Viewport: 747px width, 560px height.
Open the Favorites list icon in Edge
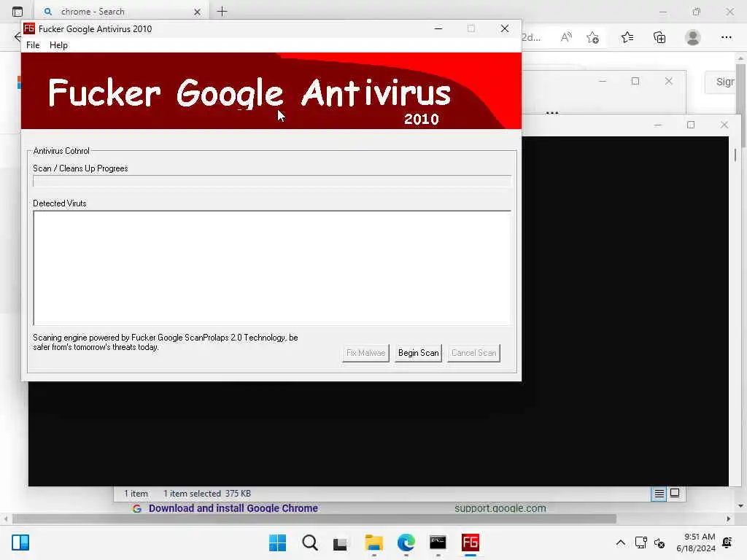[627, 37]
